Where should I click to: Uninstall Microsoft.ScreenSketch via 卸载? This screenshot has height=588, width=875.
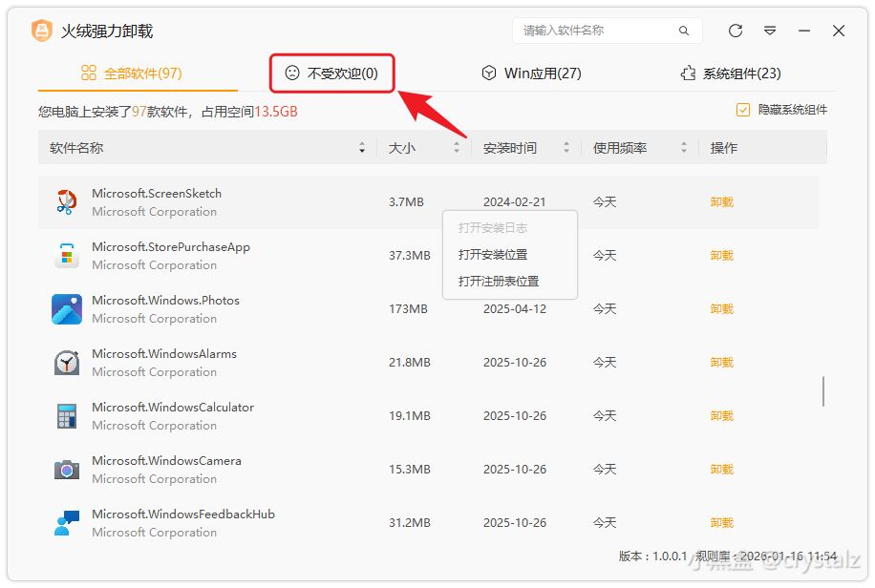(x=721, y=202)
